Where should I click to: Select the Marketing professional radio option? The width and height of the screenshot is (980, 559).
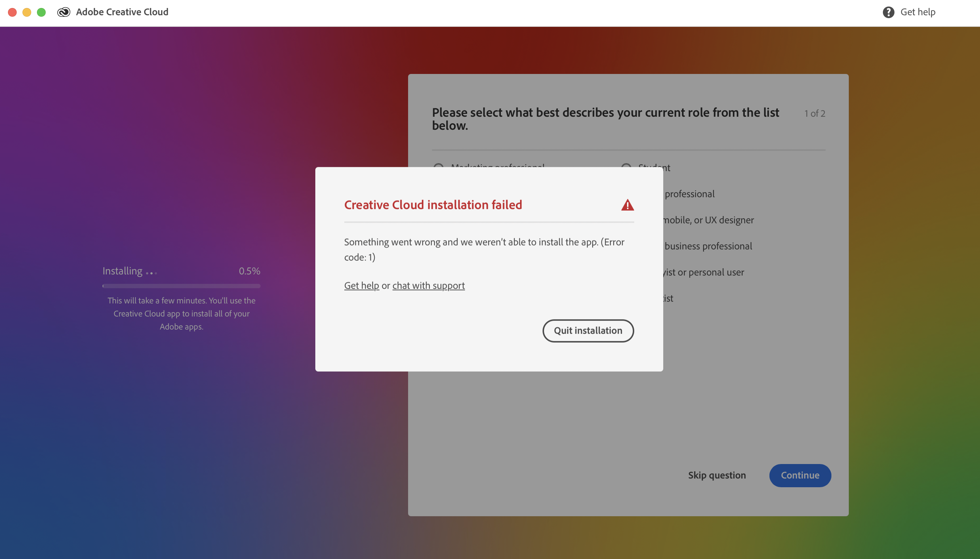coord(439,165)
